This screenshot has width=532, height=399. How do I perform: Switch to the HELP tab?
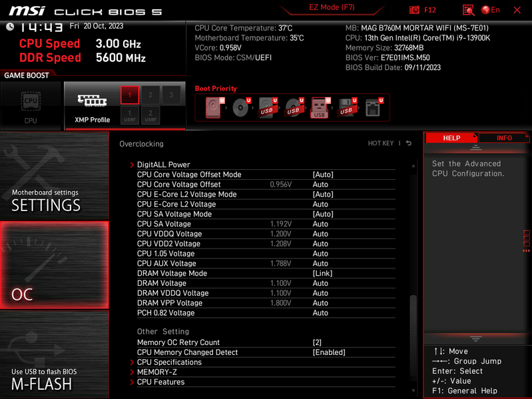[x=451, y=138]
